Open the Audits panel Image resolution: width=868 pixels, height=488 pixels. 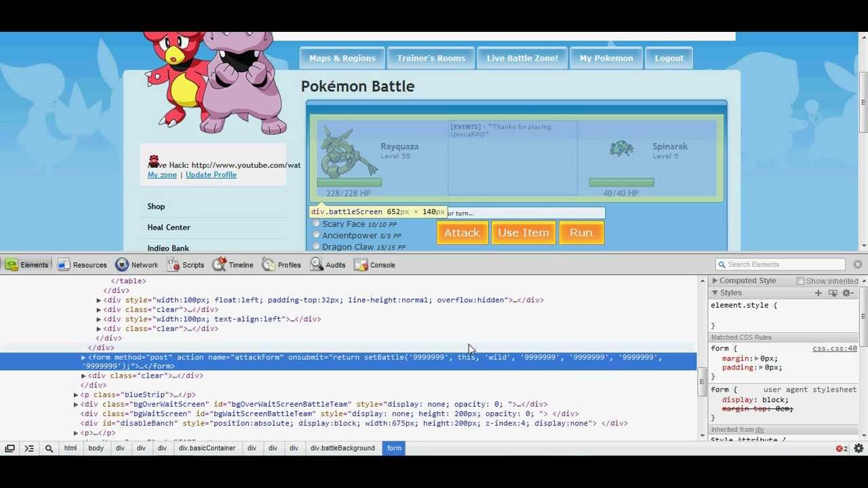328,265
